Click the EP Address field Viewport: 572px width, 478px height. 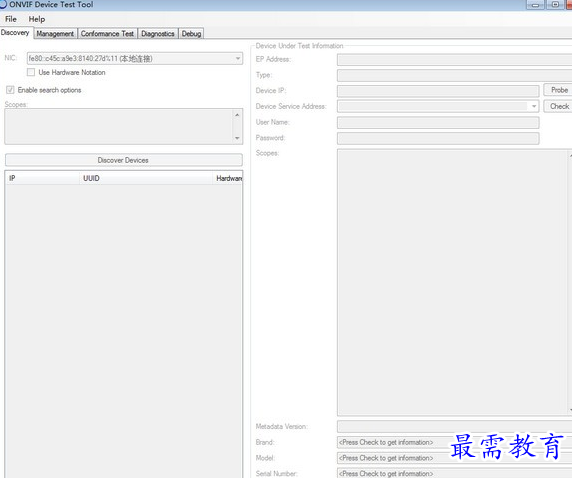(x=454, y=59)
